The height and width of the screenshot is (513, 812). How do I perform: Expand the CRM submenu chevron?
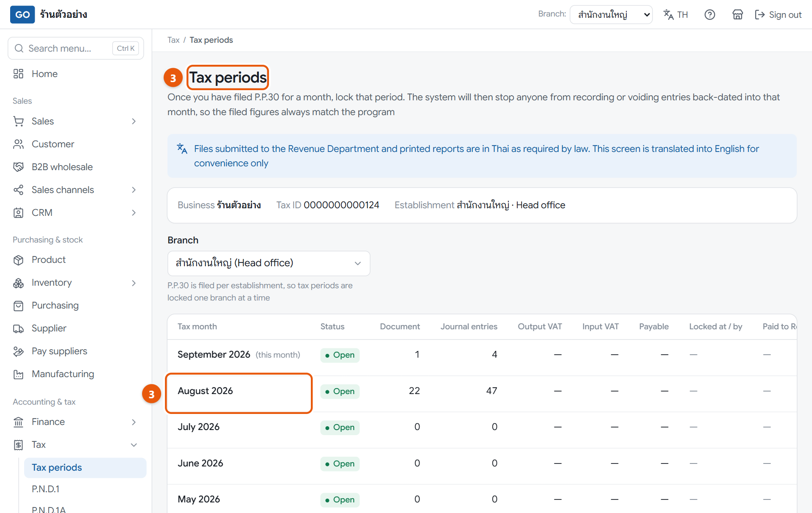[134, 212]
